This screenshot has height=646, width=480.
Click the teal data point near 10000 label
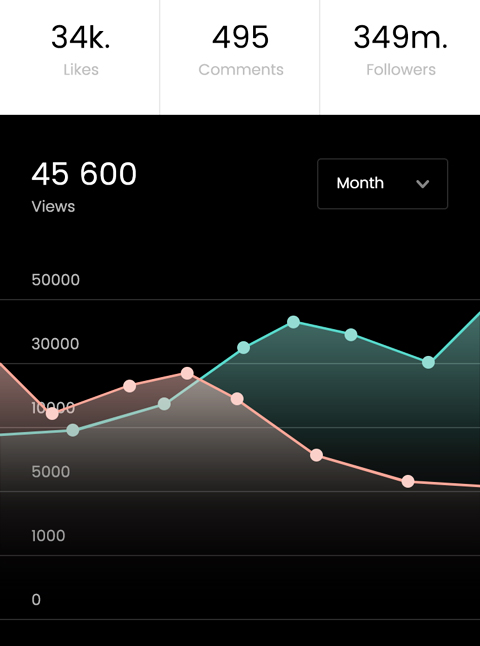(x=73, y=430)
